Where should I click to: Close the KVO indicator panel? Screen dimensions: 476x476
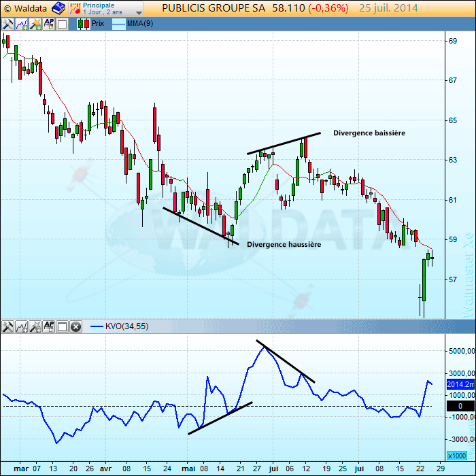pyautogui.click(x=75, y=326)
